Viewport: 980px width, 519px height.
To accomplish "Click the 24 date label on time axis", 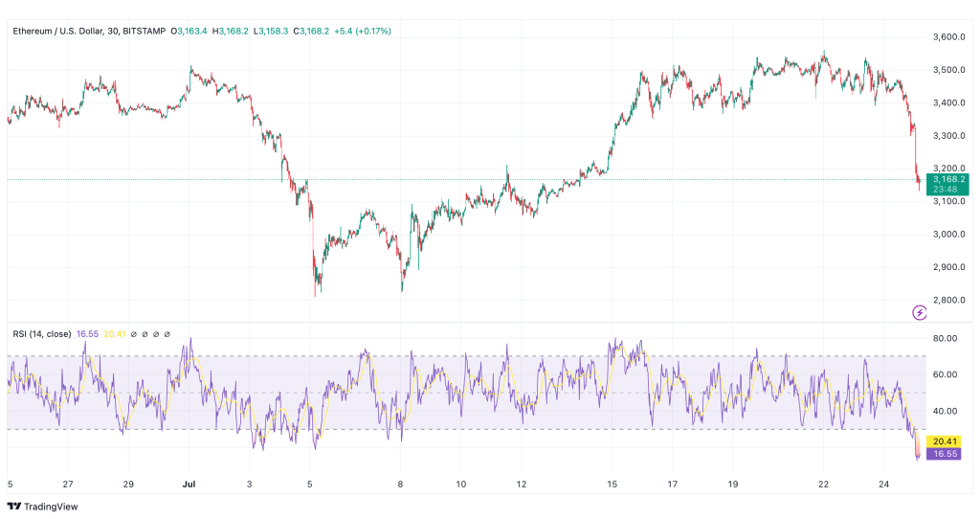I will pyautogui.click(x=883, y=484).
